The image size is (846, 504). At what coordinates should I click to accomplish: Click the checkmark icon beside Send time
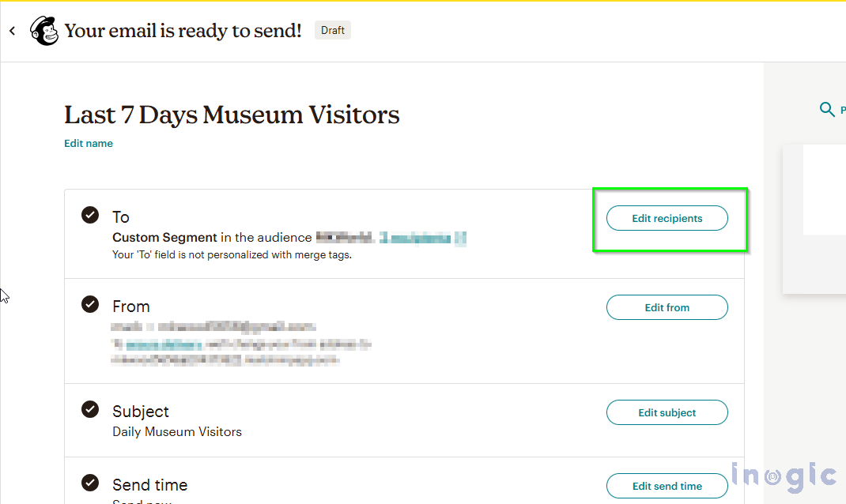coord(90,482)
